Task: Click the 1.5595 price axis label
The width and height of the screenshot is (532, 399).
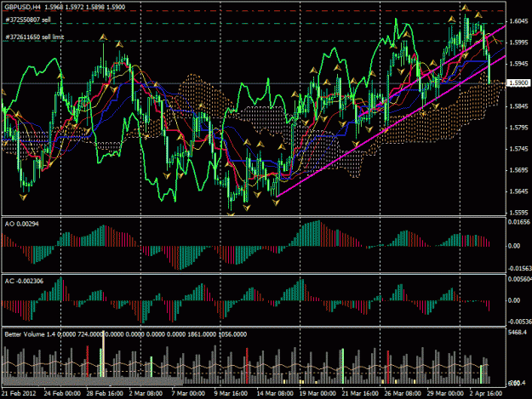Action: pos(518,213)
